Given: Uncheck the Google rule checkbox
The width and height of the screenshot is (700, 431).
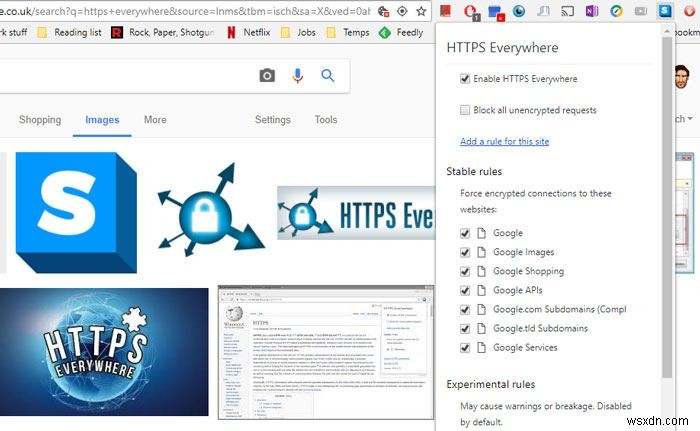Looking at the screenshot, I should pos(465,233).
